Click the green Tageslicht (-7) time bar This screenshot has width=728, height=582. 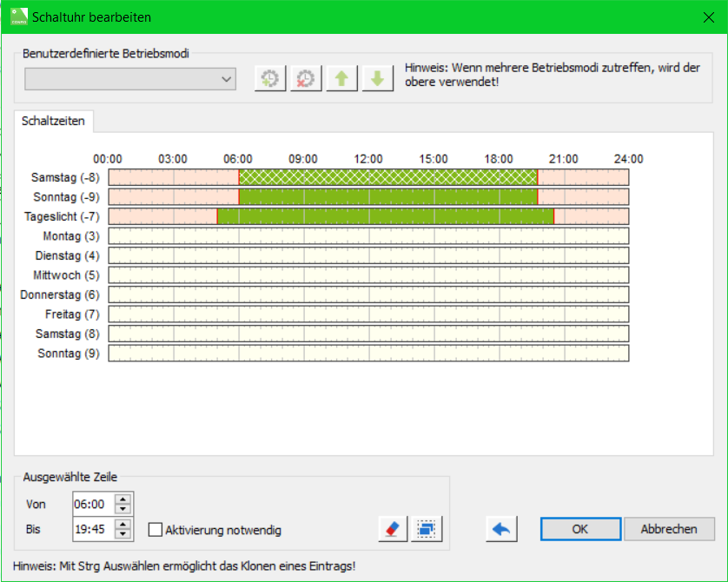point(385,216)
